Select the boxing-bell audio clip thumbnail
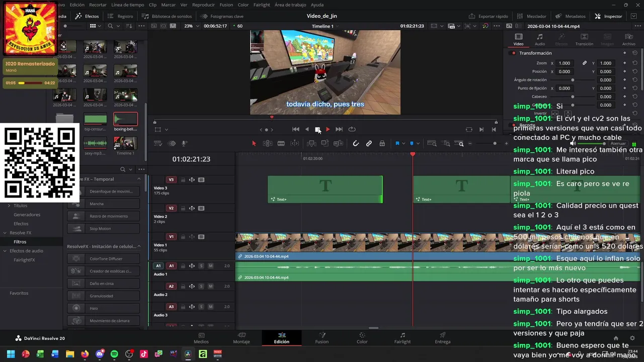Viewport: 644px width, 362px height. point(125,120)
